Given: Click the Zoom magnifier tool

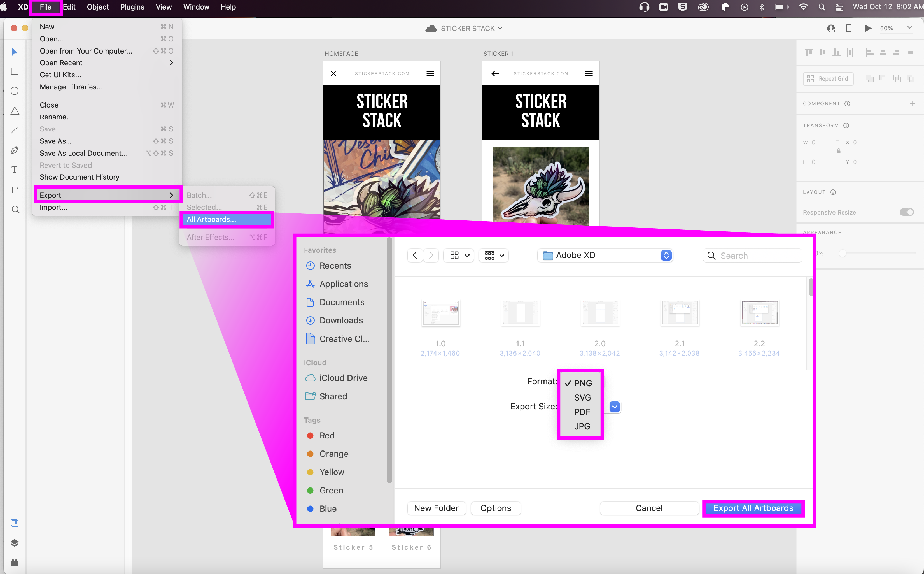Looking at the screenshot, I should [x=15, y=210].
